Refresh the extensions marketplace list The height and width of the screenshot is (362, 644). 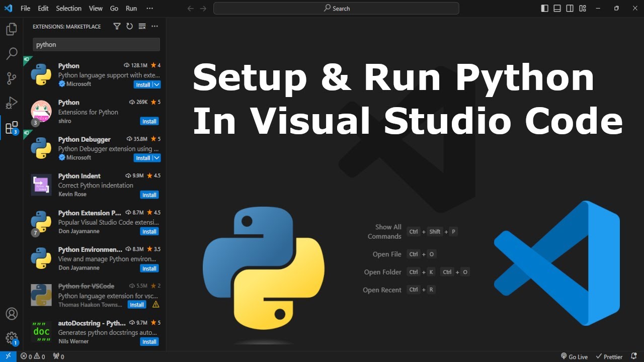(x=129, y=26)
